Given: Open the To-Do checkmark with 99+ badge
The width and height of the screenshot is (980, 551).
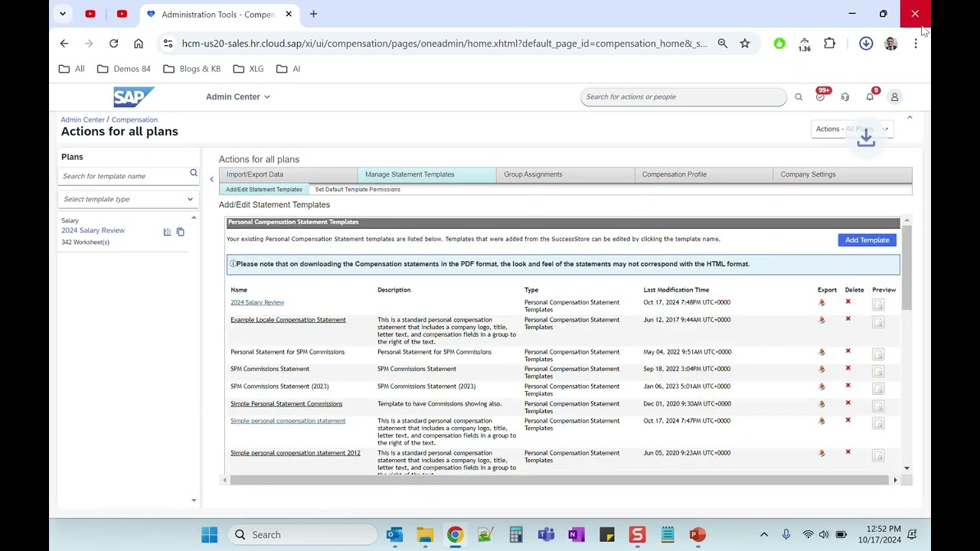Looking at the screenshot, I should (821, 96).
